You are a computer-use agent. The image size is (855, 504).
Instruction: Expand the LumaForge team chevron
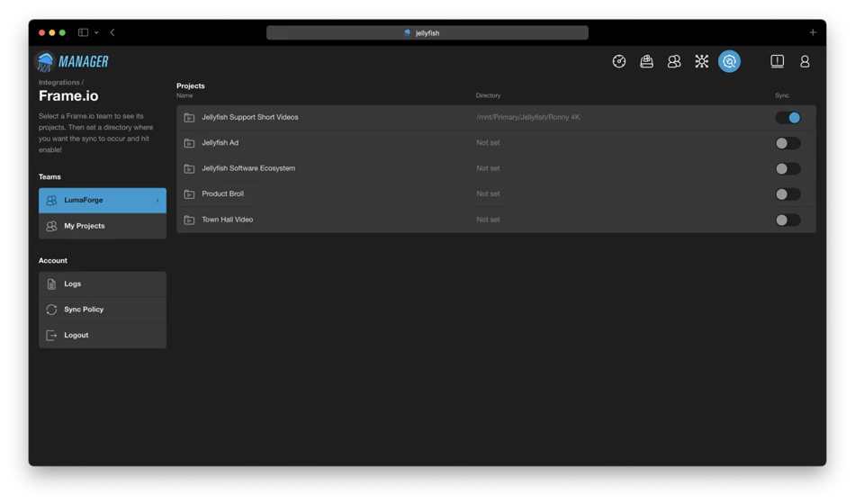click(157, 201)
